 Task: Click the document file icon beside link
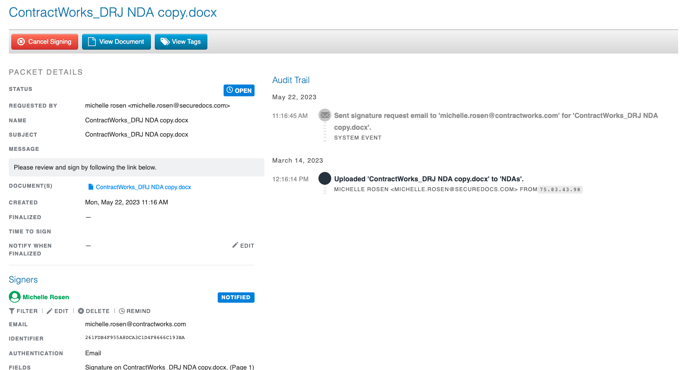click(x=91, y=187)
